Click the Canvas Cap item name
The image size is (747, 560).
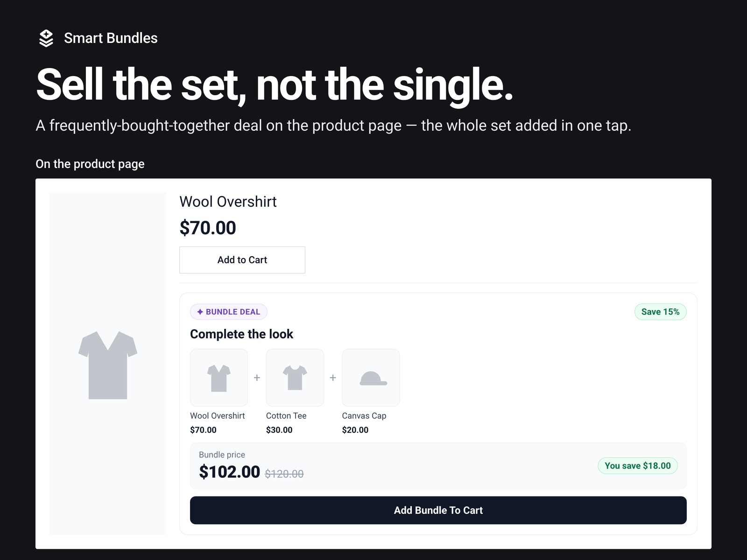pyautogui.click(x=364, y=416)
